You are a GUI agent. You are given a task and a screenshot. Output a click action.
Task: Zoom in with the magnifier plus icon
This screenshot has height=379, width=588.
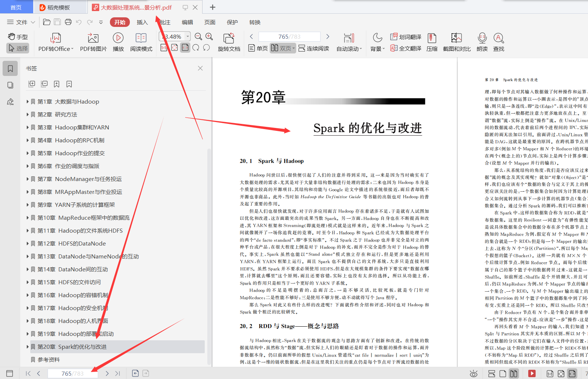[209, 36]
